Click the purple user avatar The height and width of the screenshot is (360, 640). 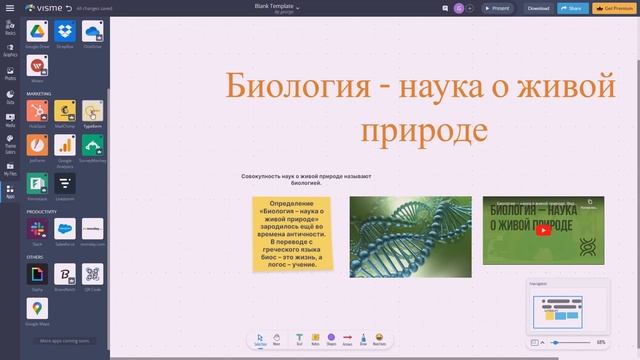pos(459,8)
